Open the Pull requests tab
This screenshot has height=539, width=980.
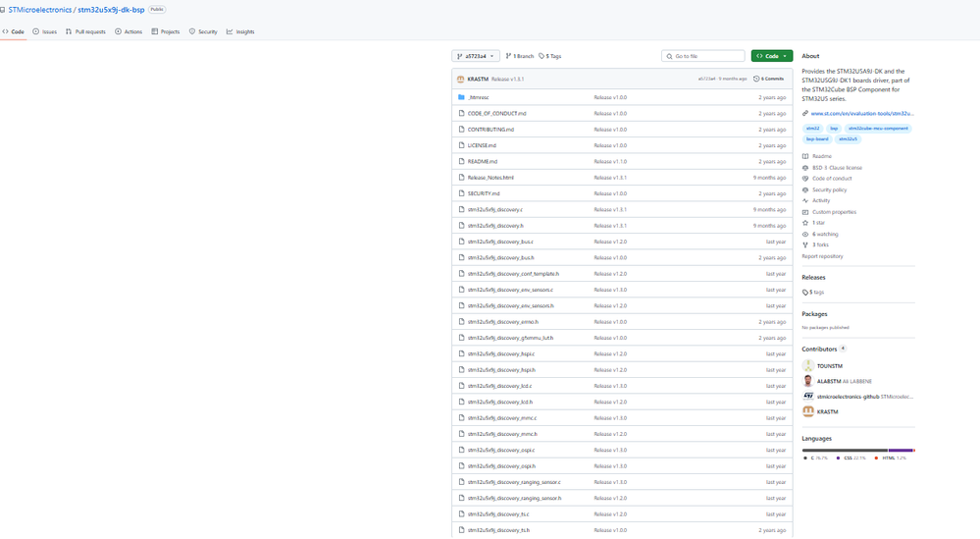85,31
